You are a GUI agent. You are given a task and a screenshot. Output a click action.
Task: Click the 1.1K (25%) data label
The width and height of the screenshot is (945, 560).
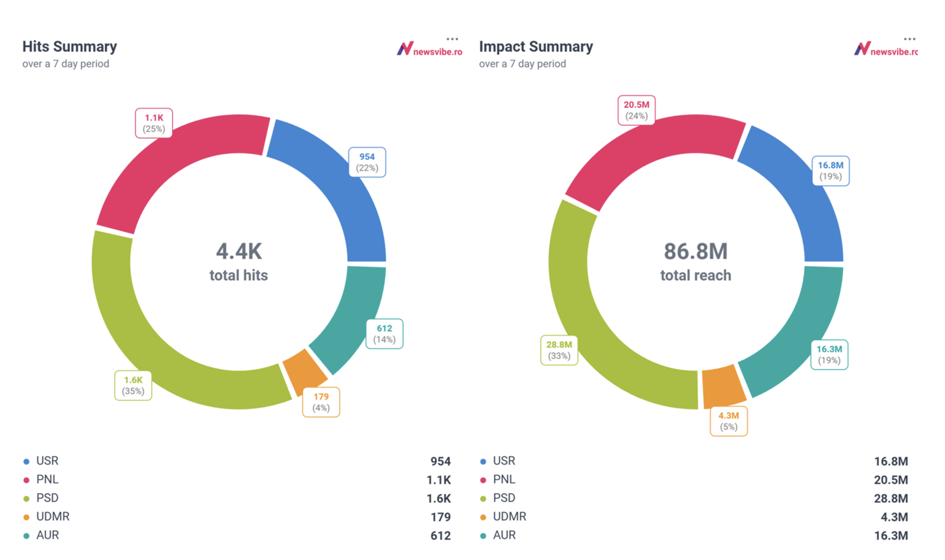click(x=154, y=123)
